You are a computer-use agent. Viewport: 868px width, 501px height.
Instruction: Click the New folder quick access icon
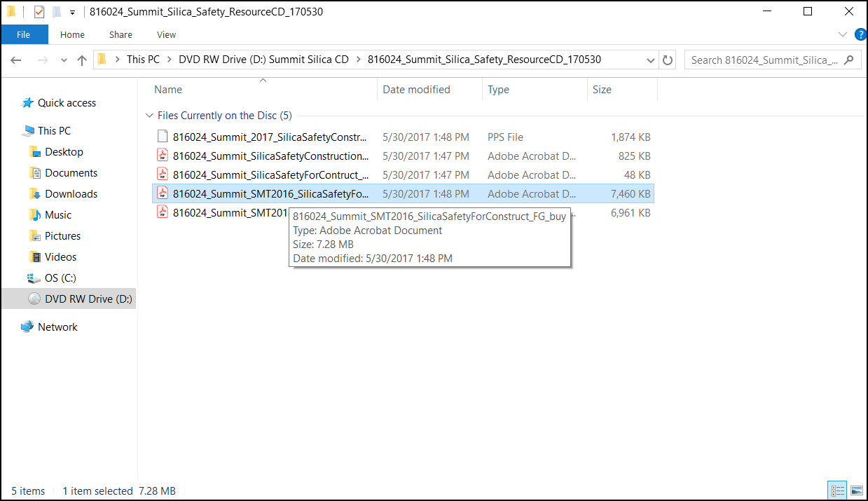pos(57,12)
